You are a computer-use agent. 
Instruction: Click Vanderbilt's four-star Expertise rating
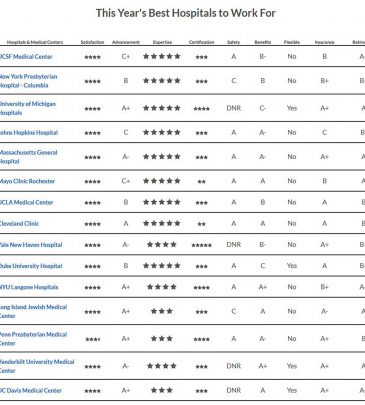pos(162,366)
